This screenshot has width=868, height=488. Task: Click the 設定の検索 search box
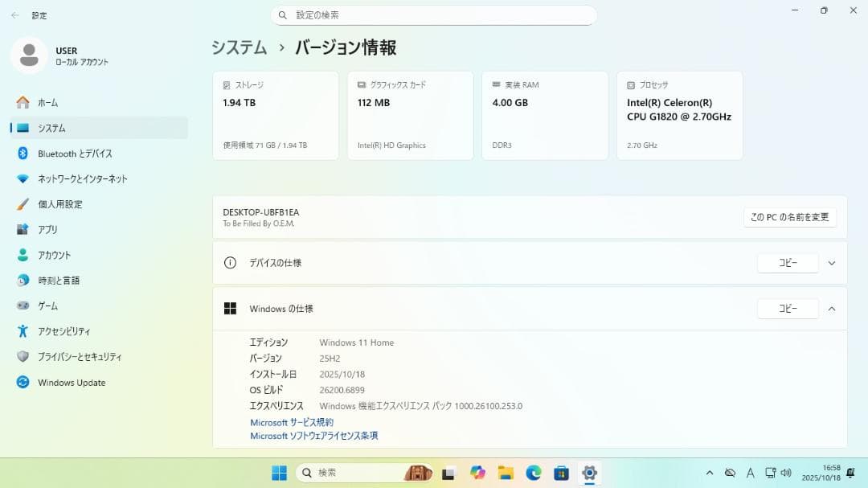pos(434,15)
